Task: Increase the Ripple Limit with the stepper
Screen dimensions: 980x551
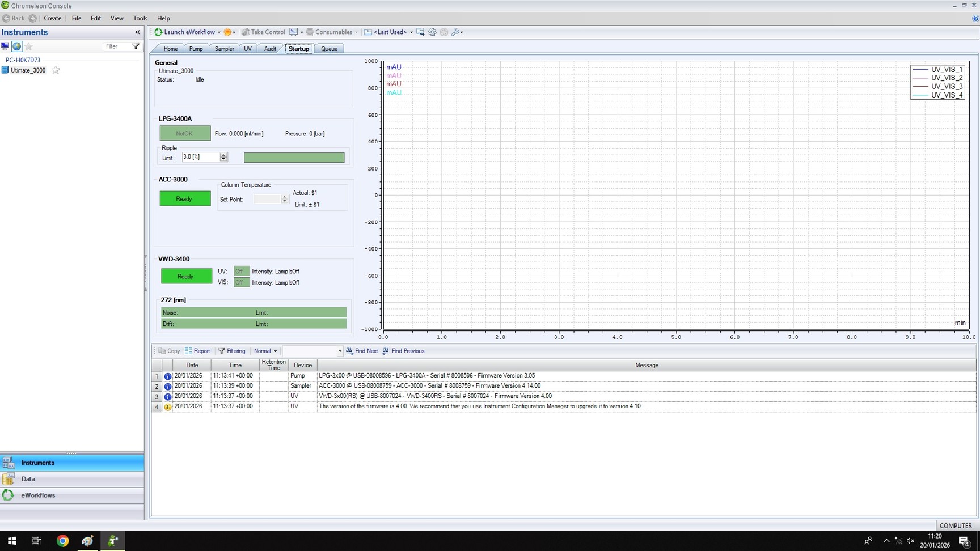Action: [x=223, y=154]
